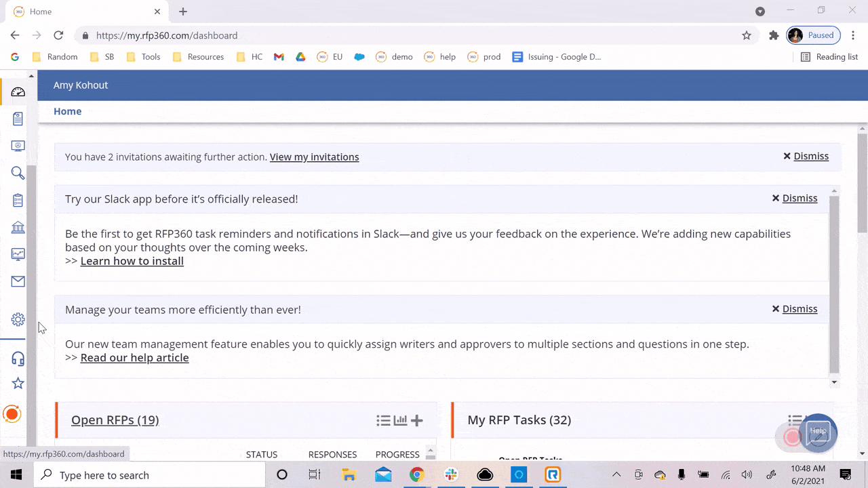Open the EU bookmark

pos(330,57)
